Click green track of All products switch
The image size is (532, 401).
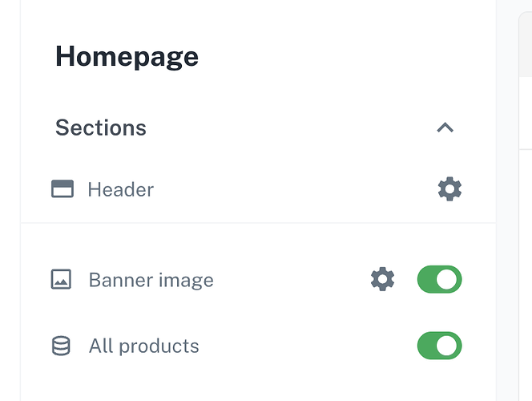tap(427, 346)
